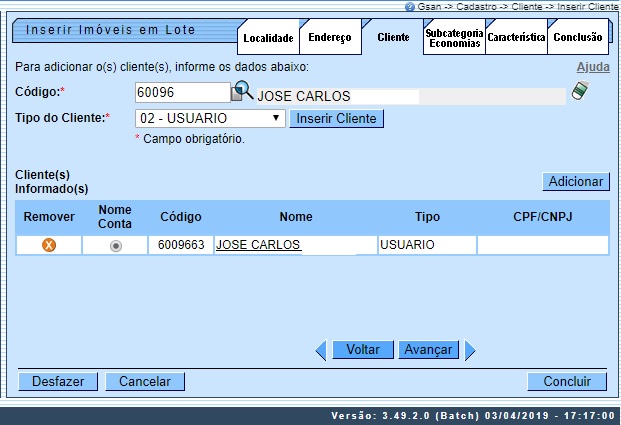Click the Adicionar button
Image resolution: width=621 pixels, height=425 pixels.
point(575,181)
